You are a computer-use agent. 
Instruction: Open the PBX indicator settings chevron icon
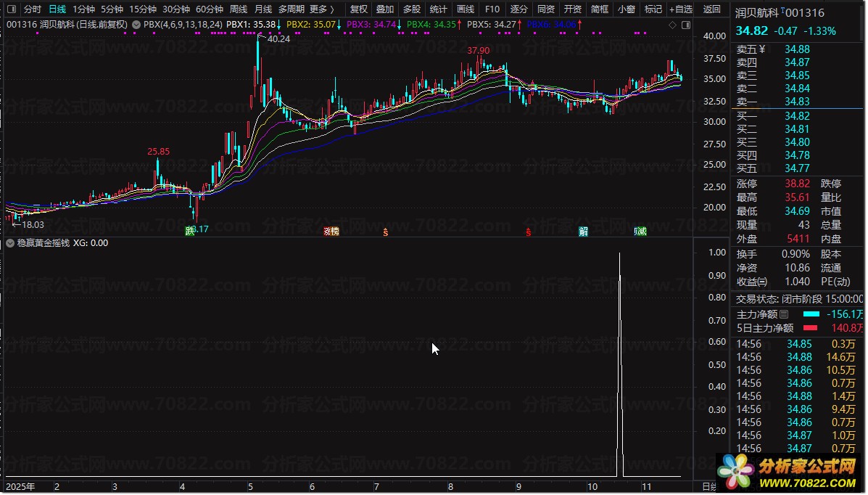pyautogui.click(x=136, y=25)
